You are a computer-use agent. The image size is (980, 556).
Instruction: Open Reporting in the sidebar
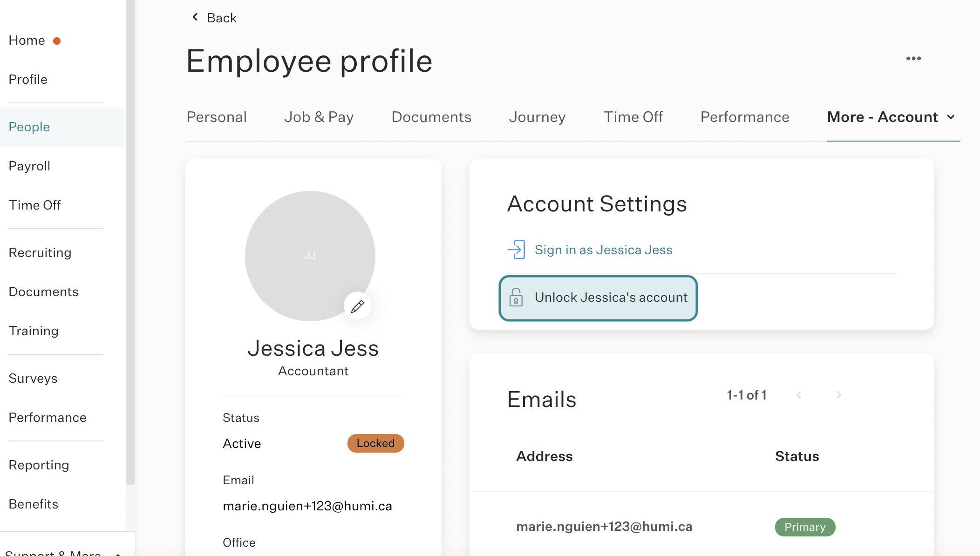tap(39, 465)
